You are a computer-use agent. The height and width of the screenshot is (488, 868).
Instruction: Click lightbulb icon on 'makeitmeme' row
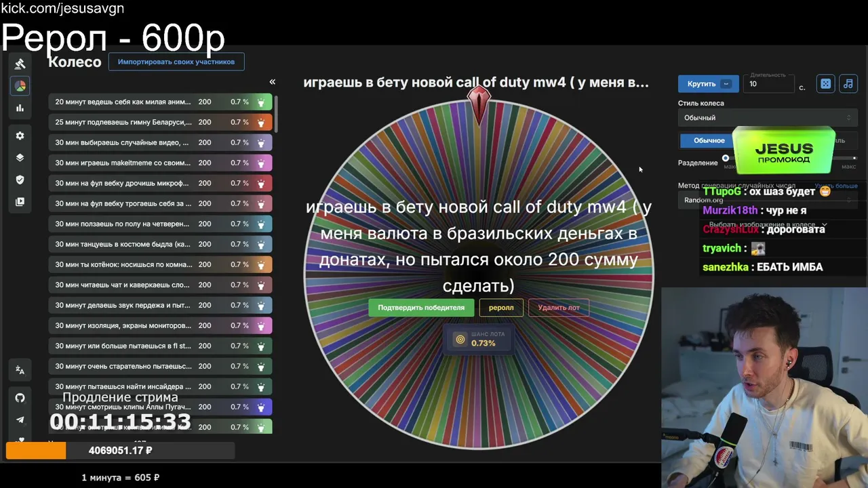click(x=261, y=163)
